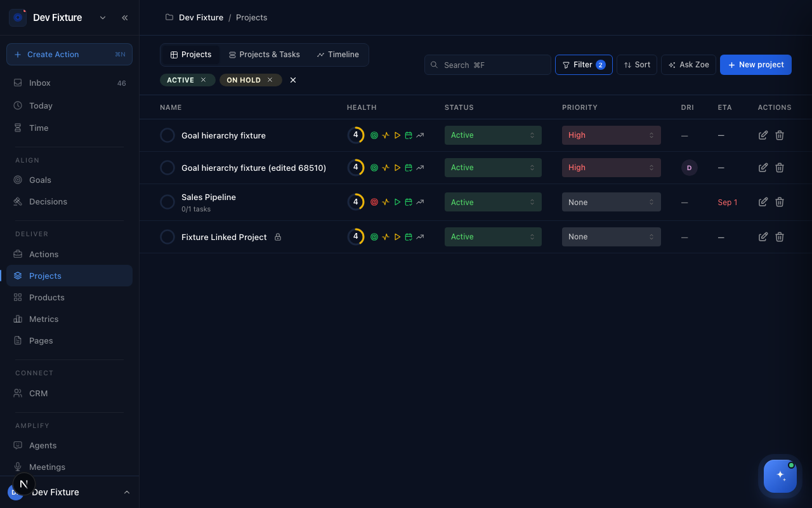Viewport: 812px width, 508px height.
Task: Open Products in the sidebar
Action: [69, 297]
